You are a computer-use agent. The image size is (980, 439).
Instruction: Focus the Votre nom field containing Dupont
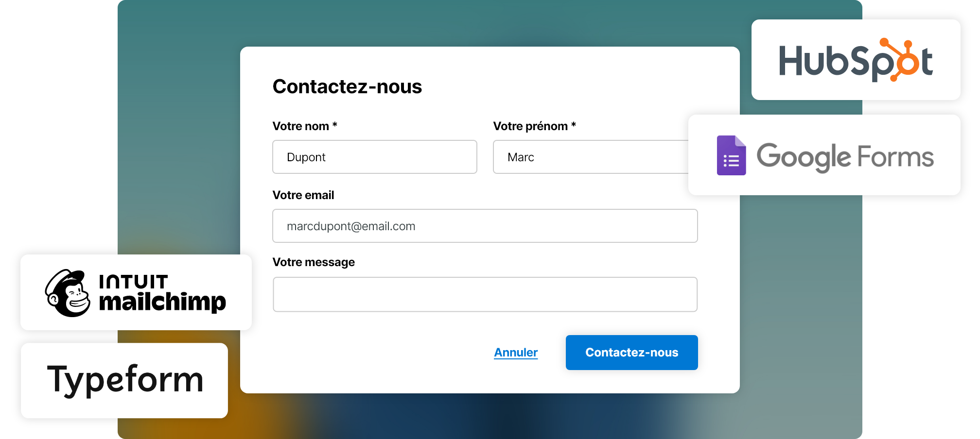[x=374, y=157]
